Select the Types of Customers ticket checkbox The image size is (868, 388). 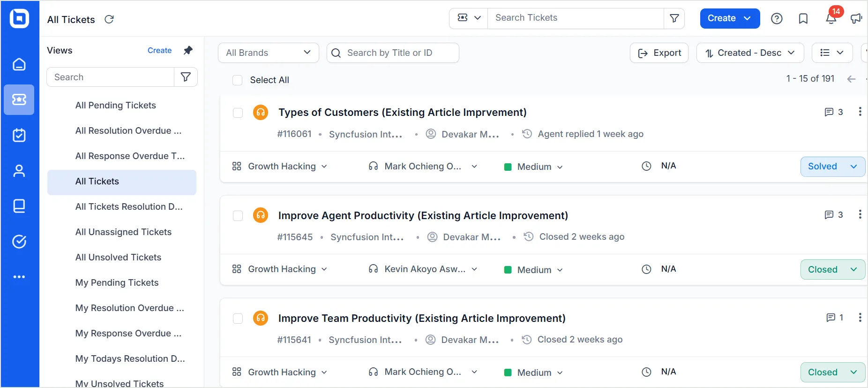[x=238, y=113]
